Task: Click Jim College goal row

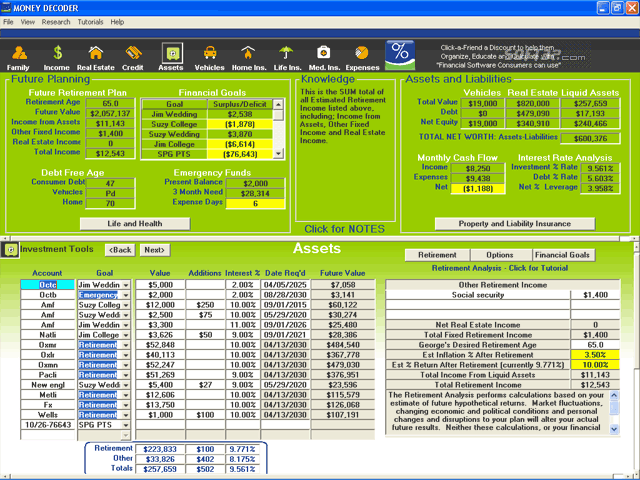Action: point(207,144)
